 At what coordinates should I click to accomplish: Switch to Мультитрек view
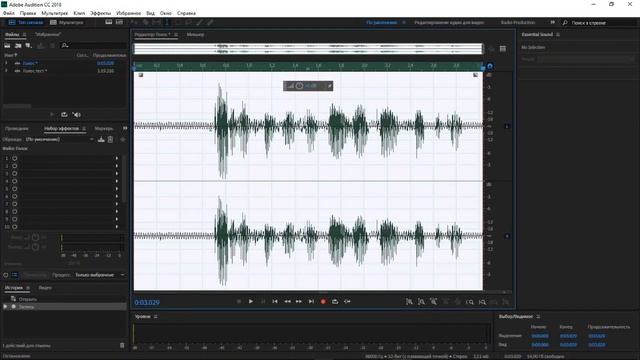coord(67,22)
